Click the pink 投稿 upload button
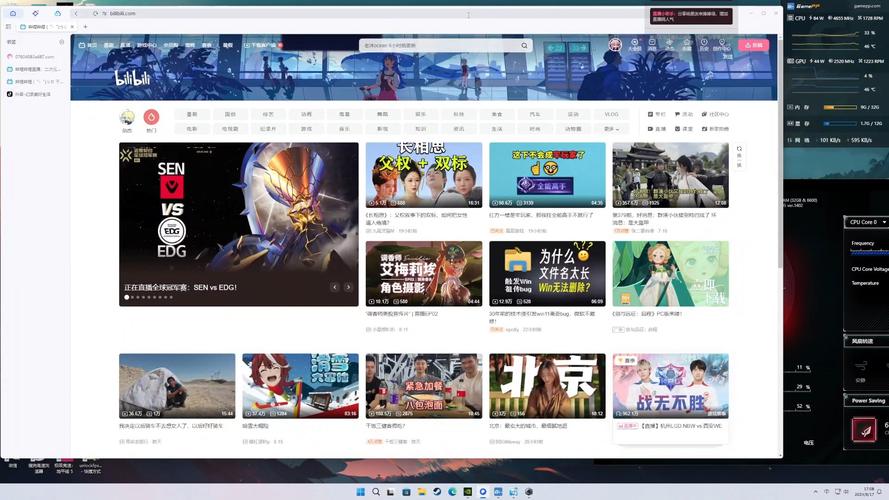Screen dimensions: 889x500 point(753,45)
